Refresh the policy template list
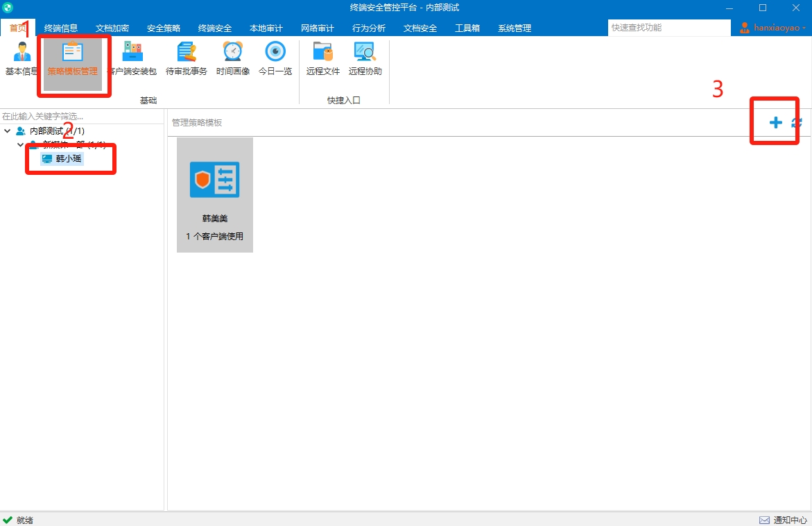 point(797,122)
